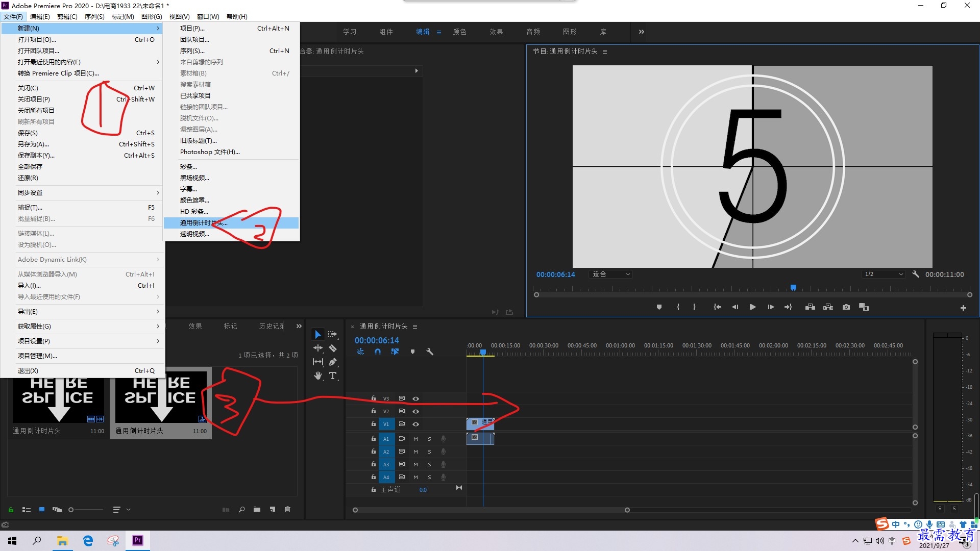Mute audio track A3
Image resolution: width=980 pixels, height=551 pixels.
(415, 464)
